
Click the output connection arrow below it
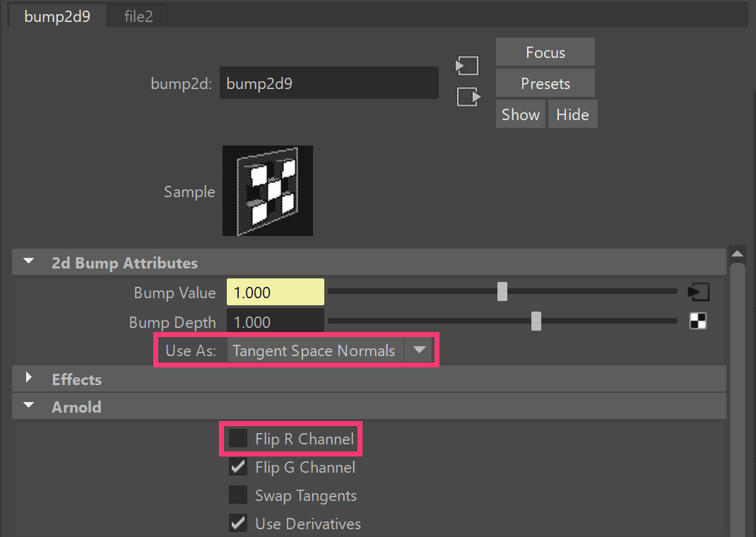pos(466,98)
